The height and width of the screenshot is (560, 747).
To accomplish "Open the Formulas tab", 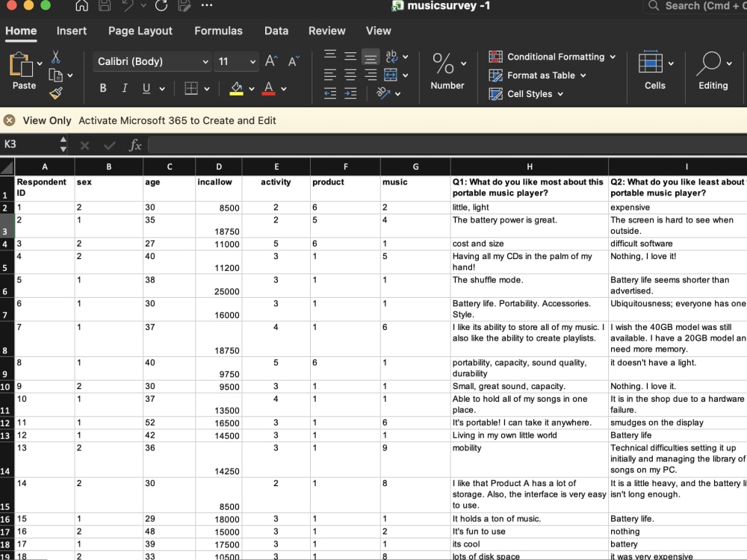I will pos(218,31).
